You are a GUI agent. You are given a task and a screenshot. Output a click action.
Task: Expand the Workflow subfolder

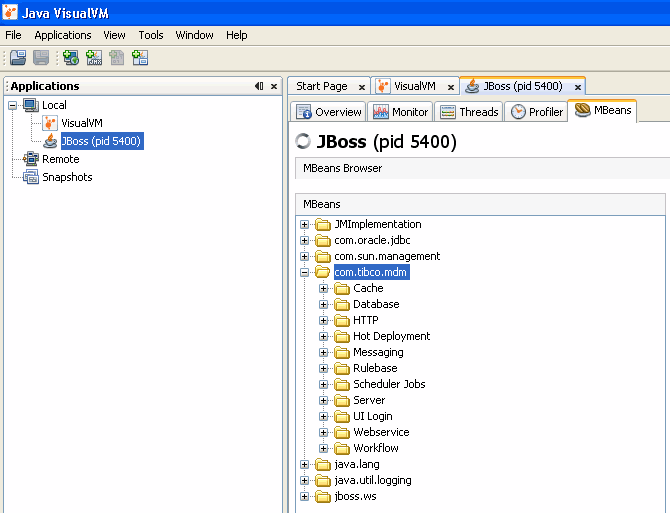(x=323, y=449)
